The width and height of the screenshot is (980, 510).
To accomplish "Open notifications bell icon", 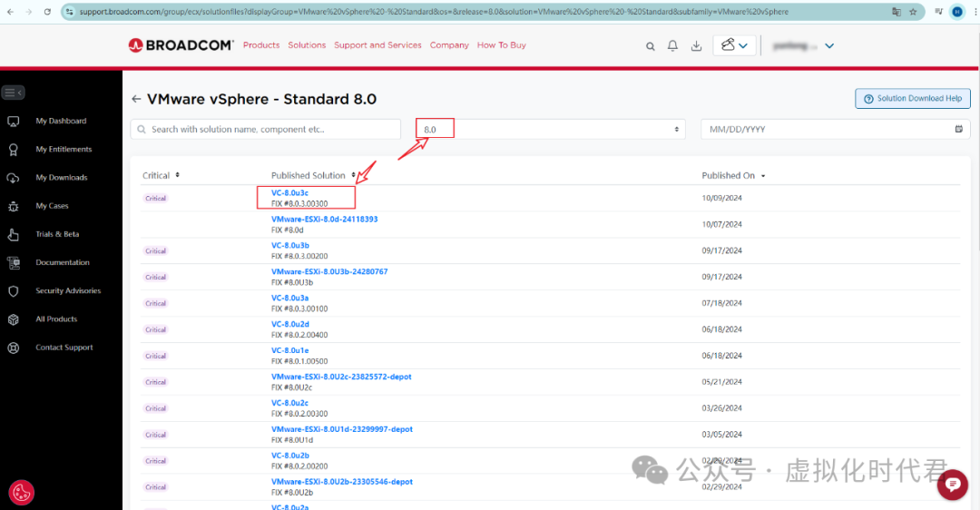I will coord(672,45).
